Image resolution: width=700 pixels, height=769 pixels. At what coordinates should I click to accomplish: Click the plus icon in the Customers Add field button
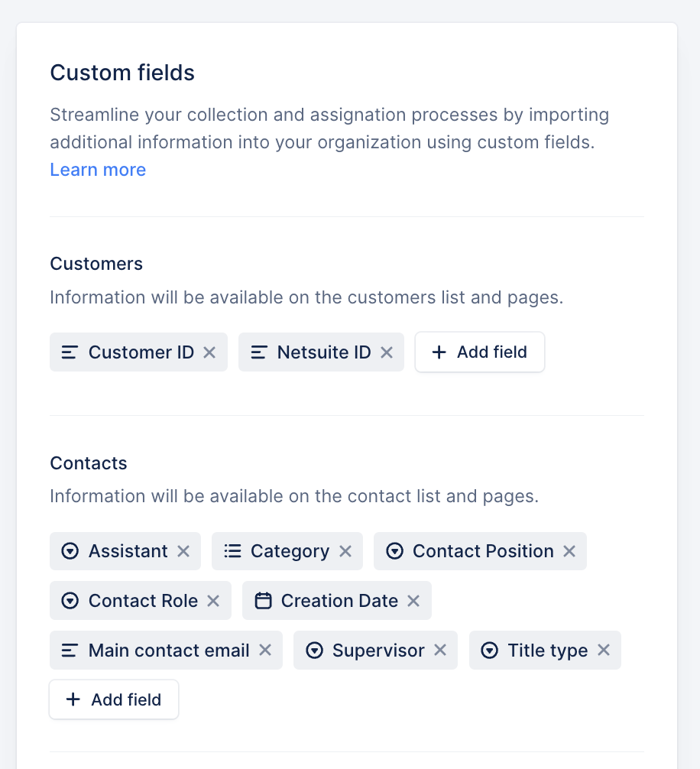pyautogui.click(x=439, y=352)
